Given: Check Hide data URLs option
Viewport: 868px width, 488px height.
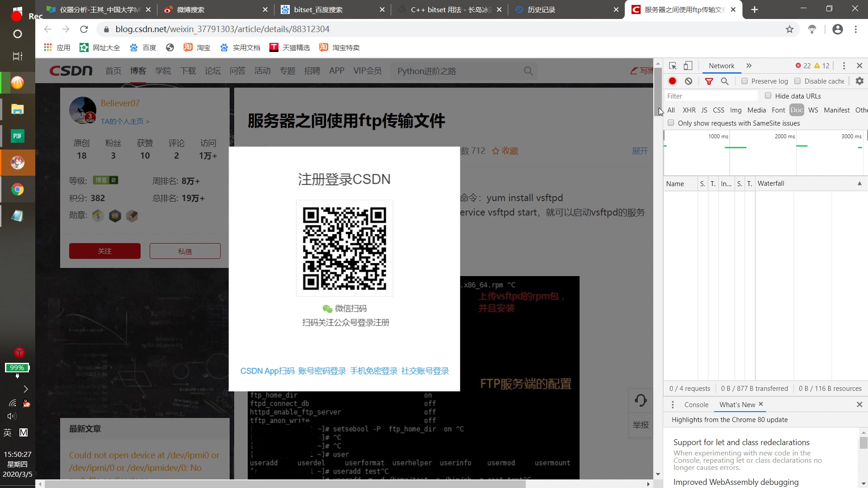Looking at the screenshot, I should coord(768,95).
